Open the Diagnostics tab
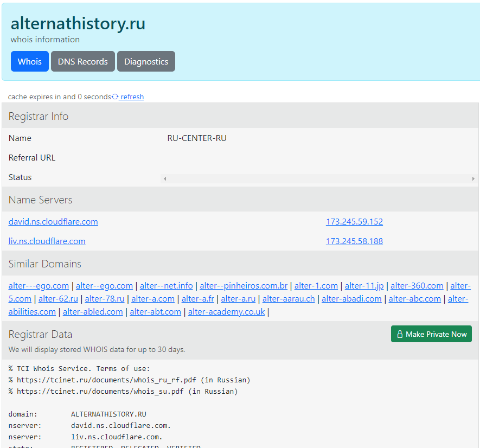The image size is (480, 448). click(146, 61)
